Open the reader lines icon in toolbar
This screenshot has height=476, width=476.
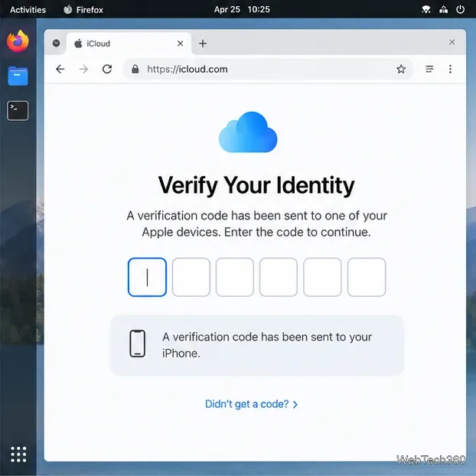point(429,69)
